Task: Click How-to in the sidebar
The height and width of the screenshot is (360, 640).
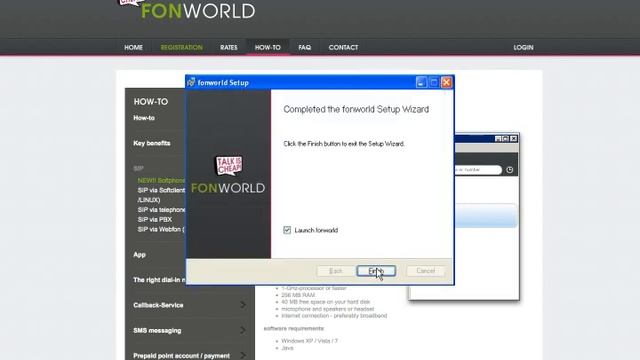Action: (x=144, y=118)
